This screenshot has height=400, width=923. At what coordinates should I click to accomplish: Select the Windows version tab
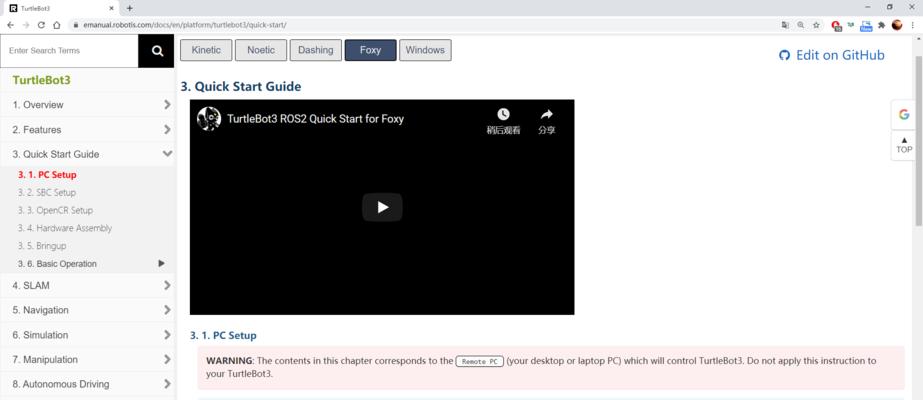pos(425,50)
